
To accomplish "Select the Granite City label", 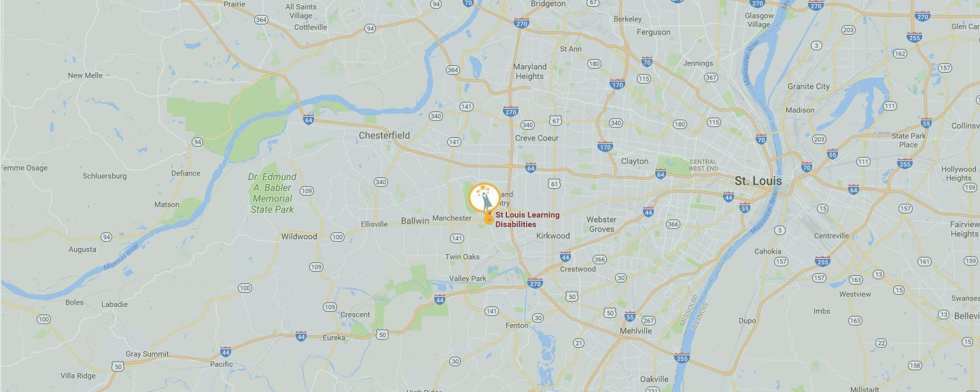I will coord(809,86).
